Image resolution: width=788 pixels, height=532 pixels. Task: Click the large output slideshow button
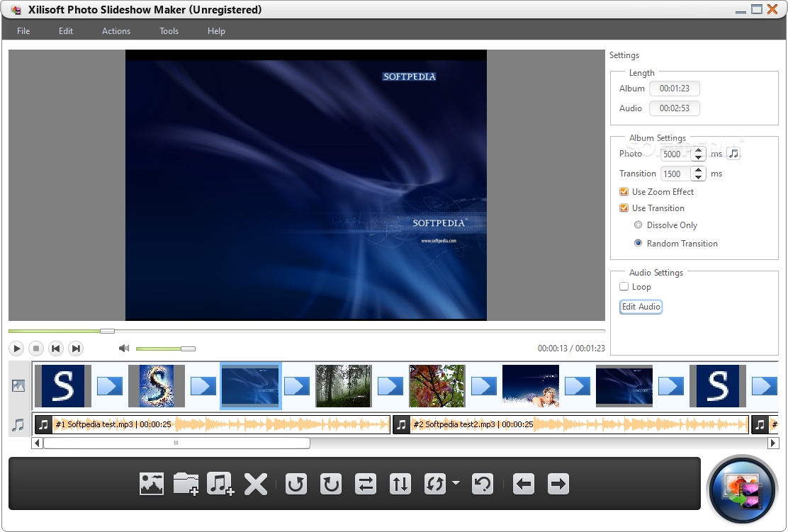(742, 489)
